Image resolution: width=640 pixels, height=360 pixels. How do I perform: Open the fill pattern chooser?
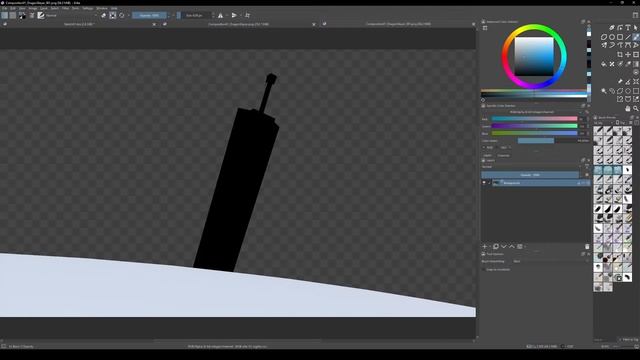[x=13, y=16]
